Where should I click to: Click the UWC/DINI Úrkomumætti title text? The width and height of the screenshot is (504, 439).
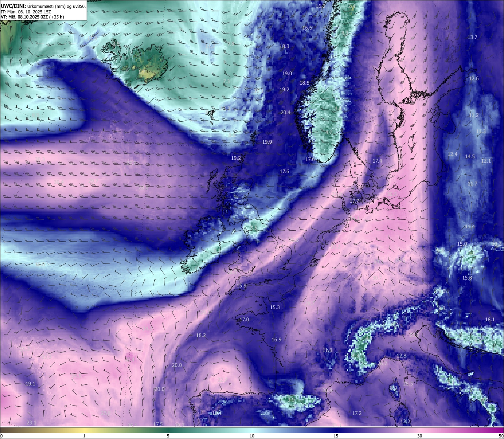coord(43,6)
